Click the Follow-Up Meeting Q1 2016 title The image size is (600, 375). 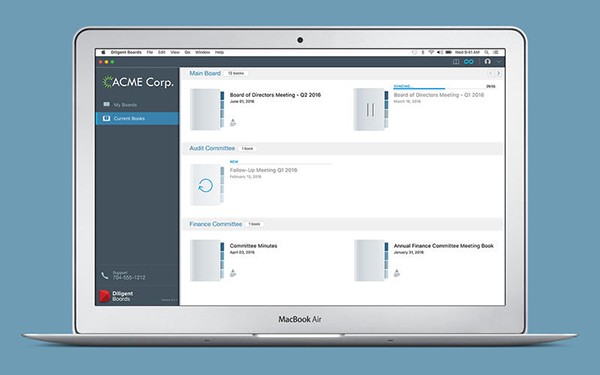pyautogui.click(x=263, y=170)
